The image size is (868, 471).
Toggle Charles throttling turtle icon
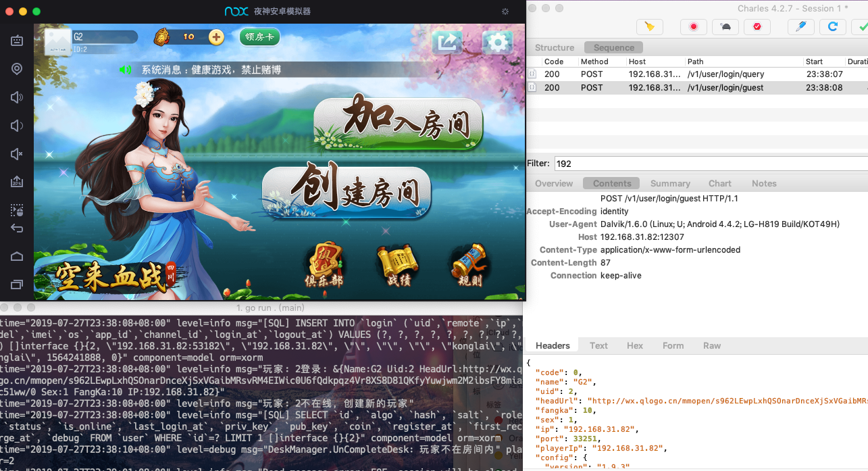(725, 26)
